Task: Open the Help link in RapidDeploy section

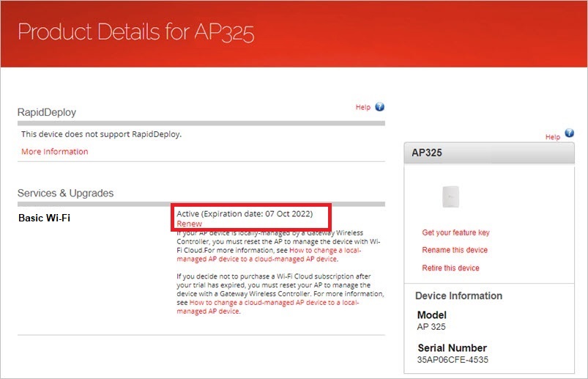Action: [x=362, y=107]
